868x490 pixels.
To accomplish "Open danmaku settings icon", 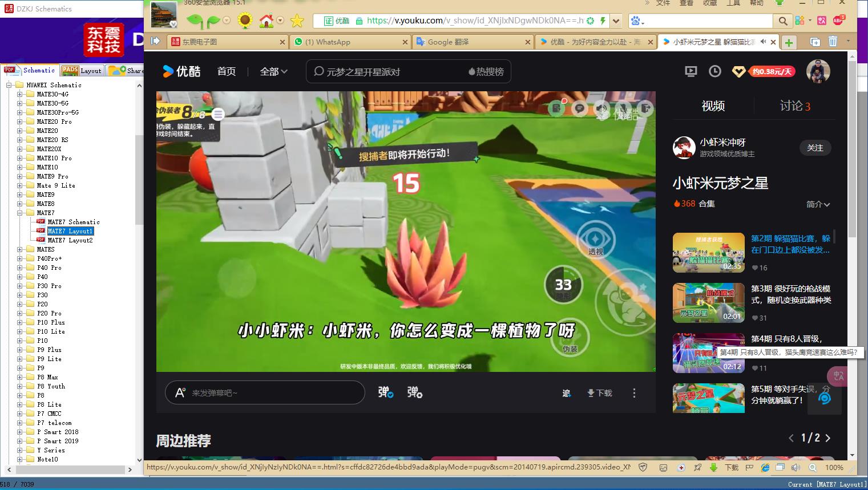I will click(415, 392).
